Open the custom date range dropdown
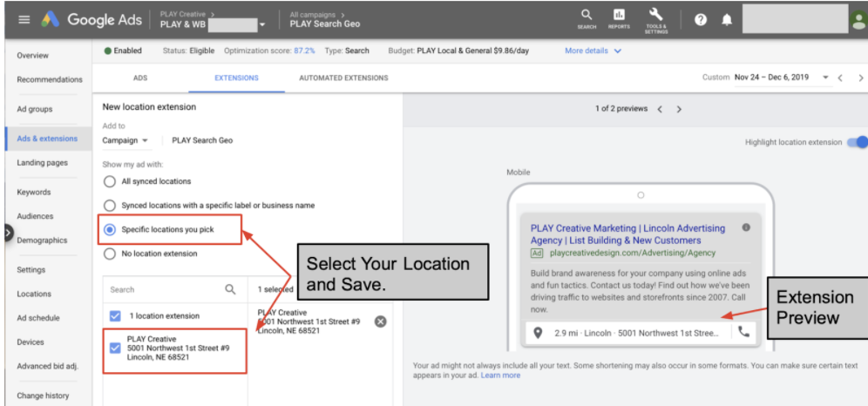868x406 pixels. click(783, 78)
